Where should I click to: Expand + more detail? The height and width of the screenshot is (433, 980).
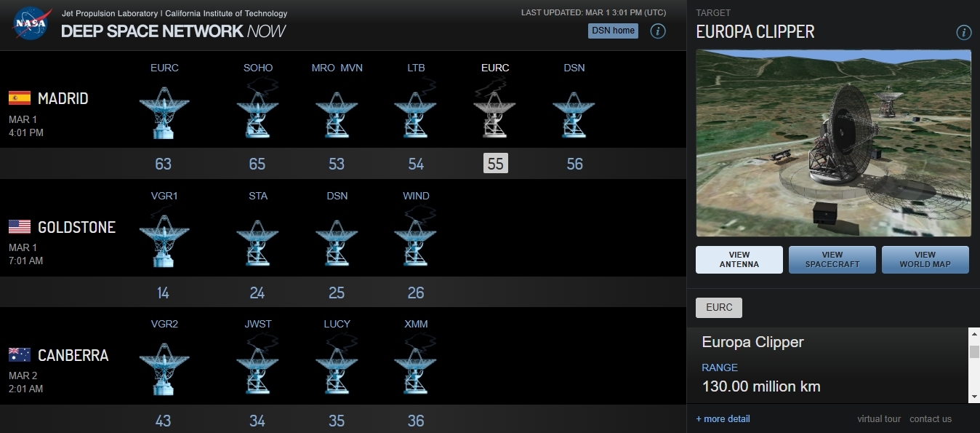[723, 418]
